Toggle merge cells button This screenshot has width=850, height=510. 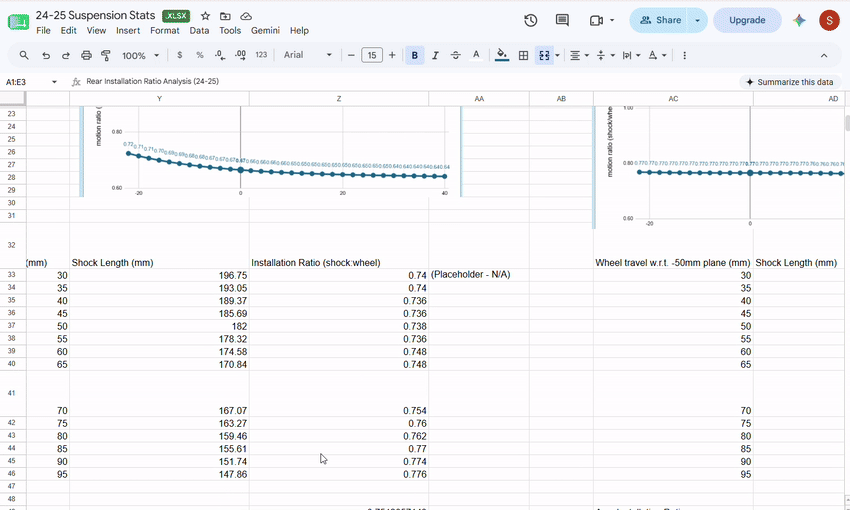click(544, 55)
